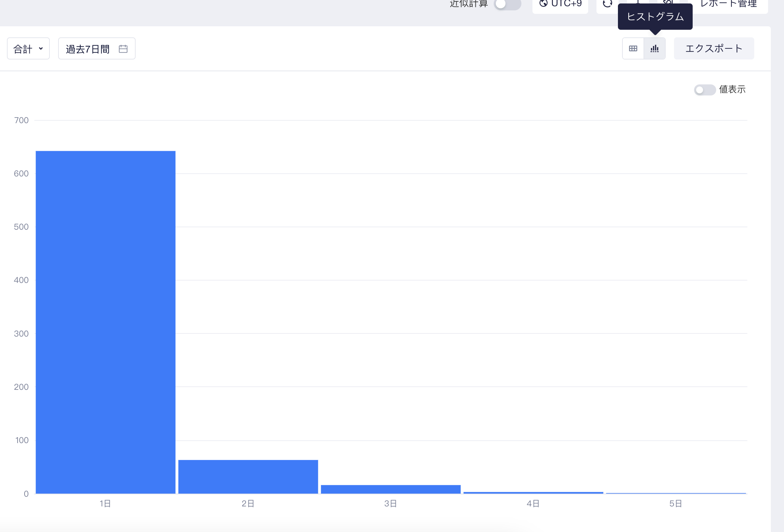Viewport: 784px width, 532px height.
Task: Click the 2日 histogram bar
Action: pos(248,476)
